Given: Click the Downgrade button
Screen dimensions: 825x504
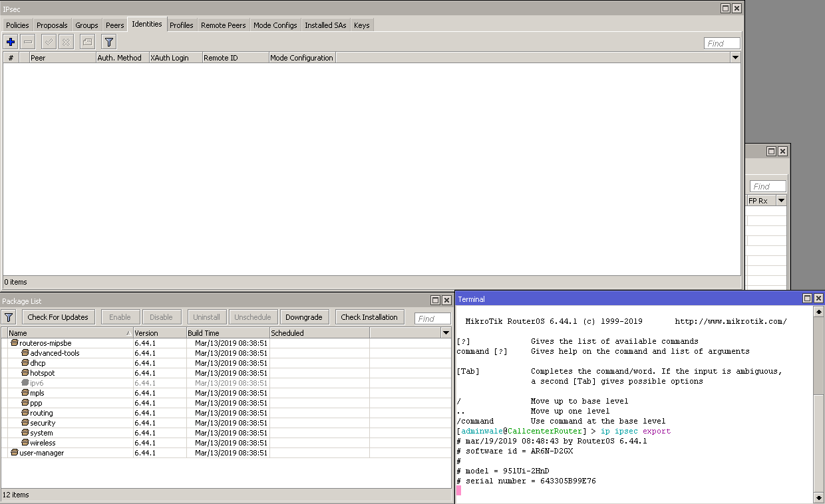Looking at the screenshot, I should point(304,317).
